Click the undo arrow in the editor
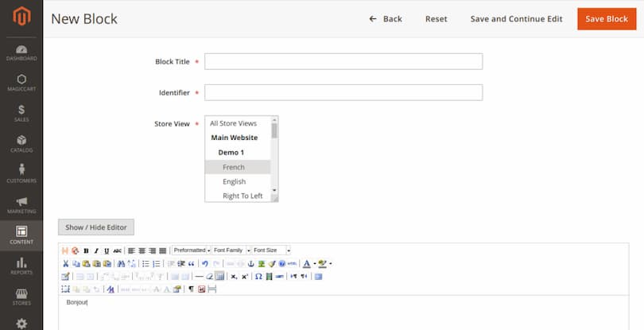 pyautogui.click(x=204, y=263)
